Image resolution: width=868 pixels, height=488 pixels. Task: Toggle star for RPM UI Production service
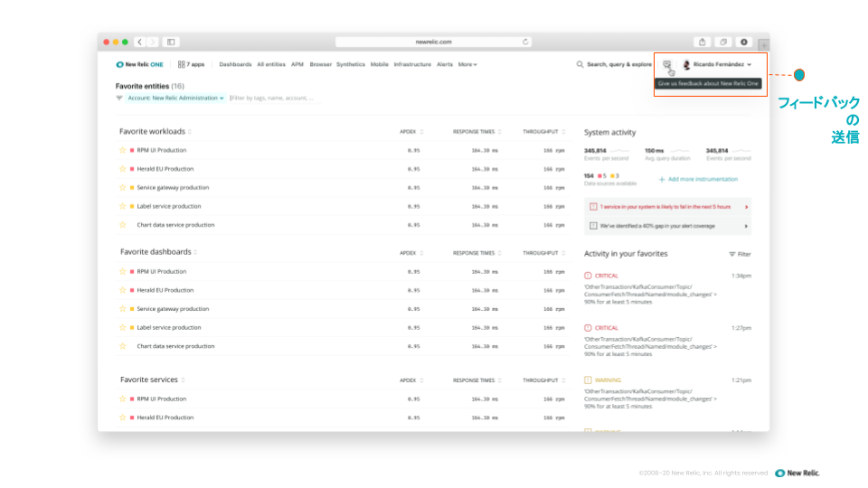(x=123, y=399)
